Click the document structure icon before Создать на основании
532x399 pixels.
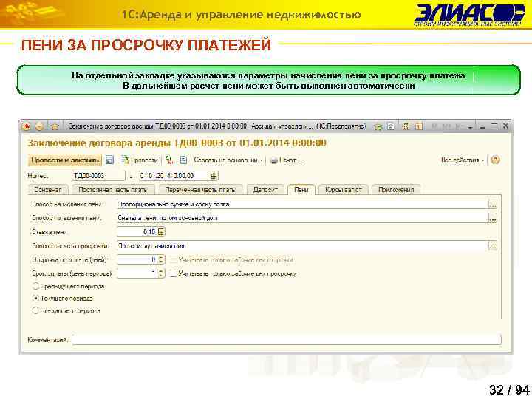(x=183, y=160)
